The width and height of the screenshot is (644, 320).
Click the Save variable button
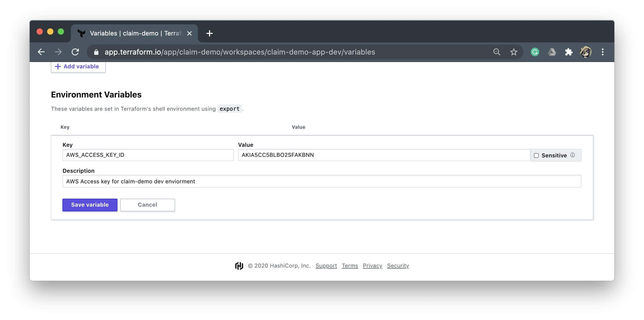click(x=90, y=205)
